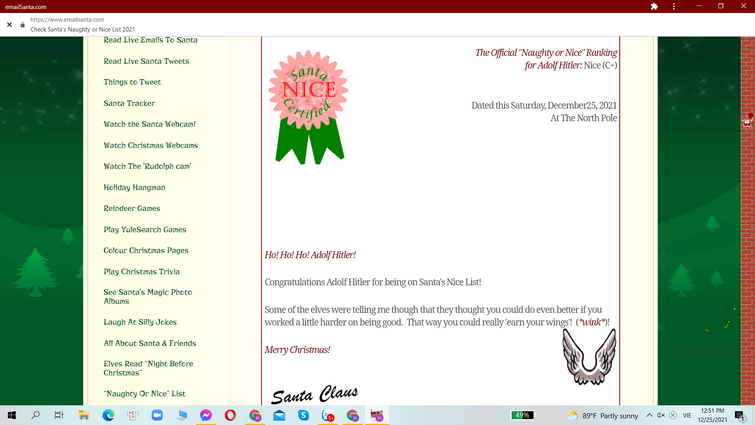Open Windows Start menu

pyautogui.click(x=12, y=415)
